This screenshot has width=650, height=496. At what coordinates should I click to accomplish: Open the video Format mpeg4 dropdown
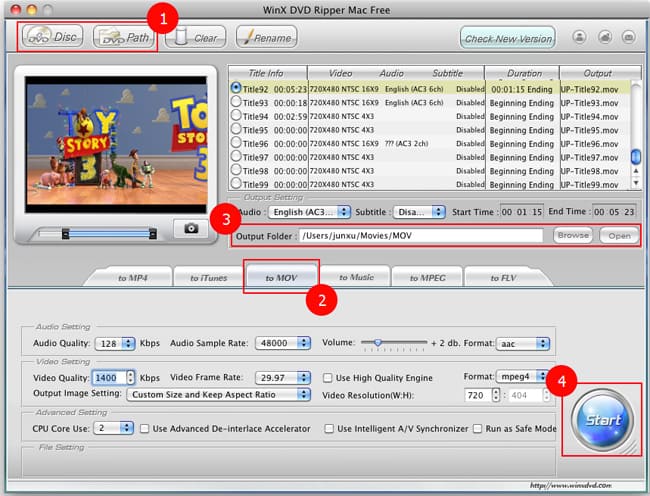coord(522,376)
